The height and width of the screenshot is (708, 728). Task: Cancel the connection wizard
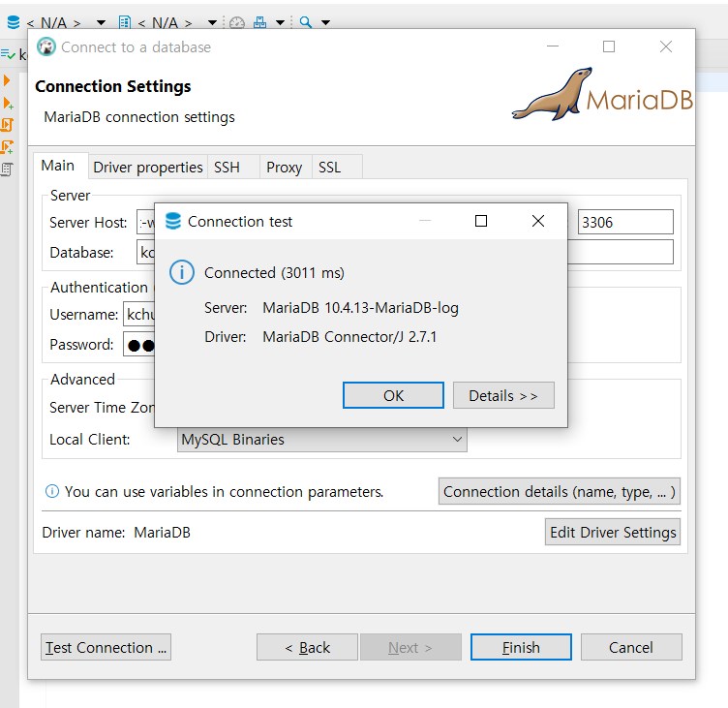coord(631,647)
